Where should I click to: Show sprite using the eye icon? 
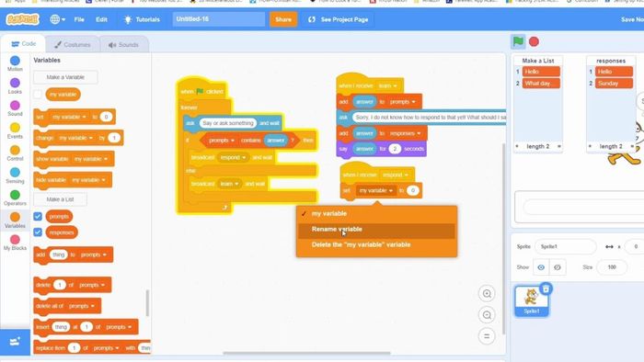[541, 267]
